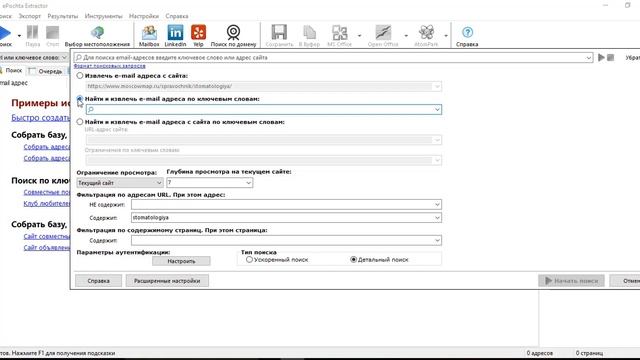Viewport: 640px width, 360px height.
Task: Click the AtomPark toolbar icon
Action: pyautogui.click(x=426, y=33)
